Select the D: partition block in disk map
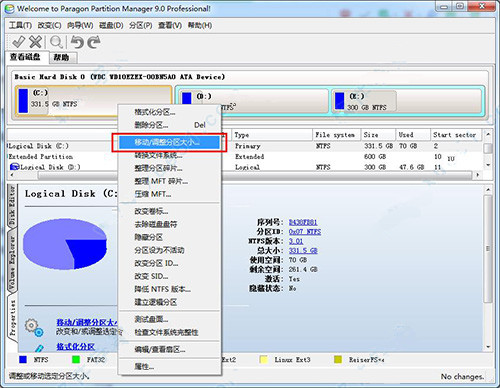This screenshot has width=500, height=388. point(253,101)
